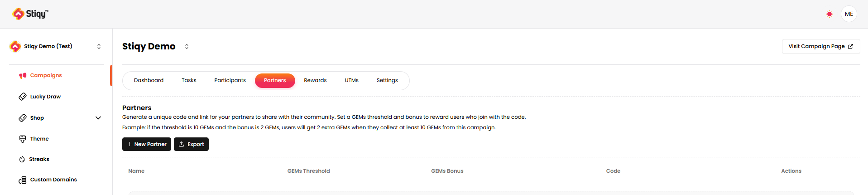Screen dimensions: 868x195
Task: Open Theme paint roller icon
Action: tap(23, 139)
